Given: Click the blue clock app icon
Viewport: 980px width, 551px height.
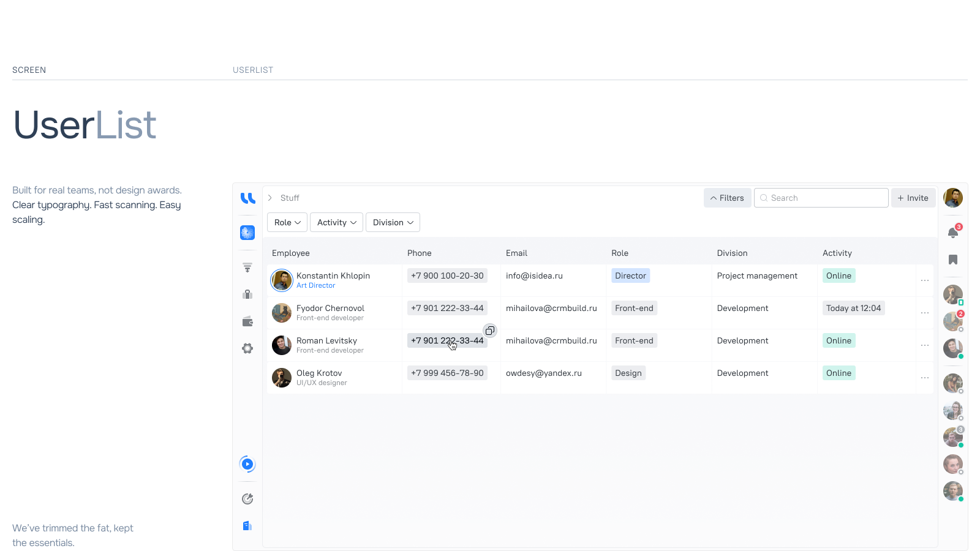Looking at the screenshot, I should (x=247, y=233).
